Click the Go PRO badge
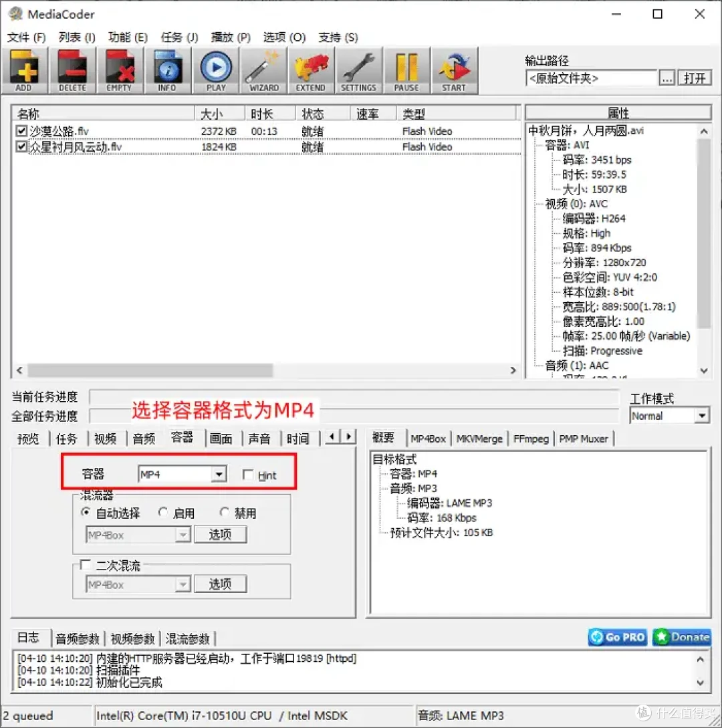This screenshot has height=728, width=722. (x=618, y=637)
